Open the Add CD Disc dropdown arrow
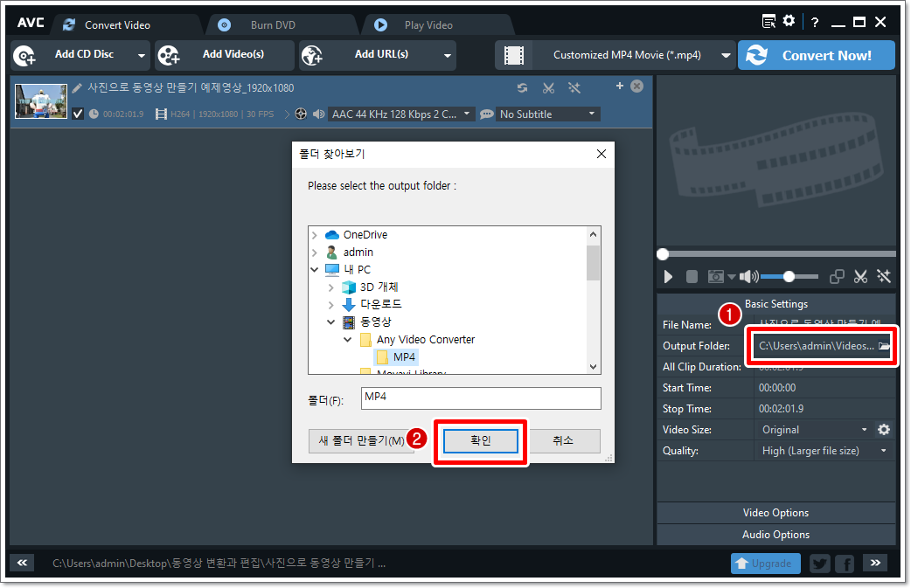The image size is (911, 588). point(141,56)
